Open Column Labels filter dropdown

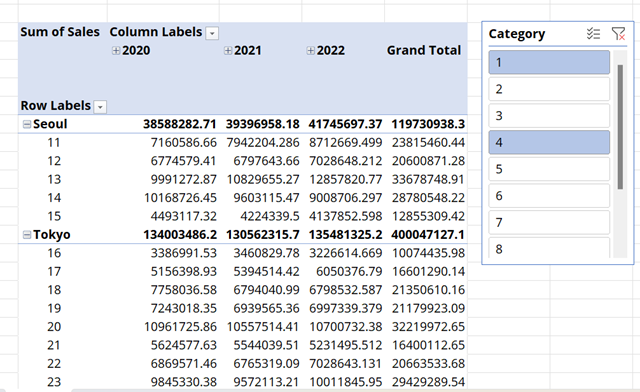(212, 33)
